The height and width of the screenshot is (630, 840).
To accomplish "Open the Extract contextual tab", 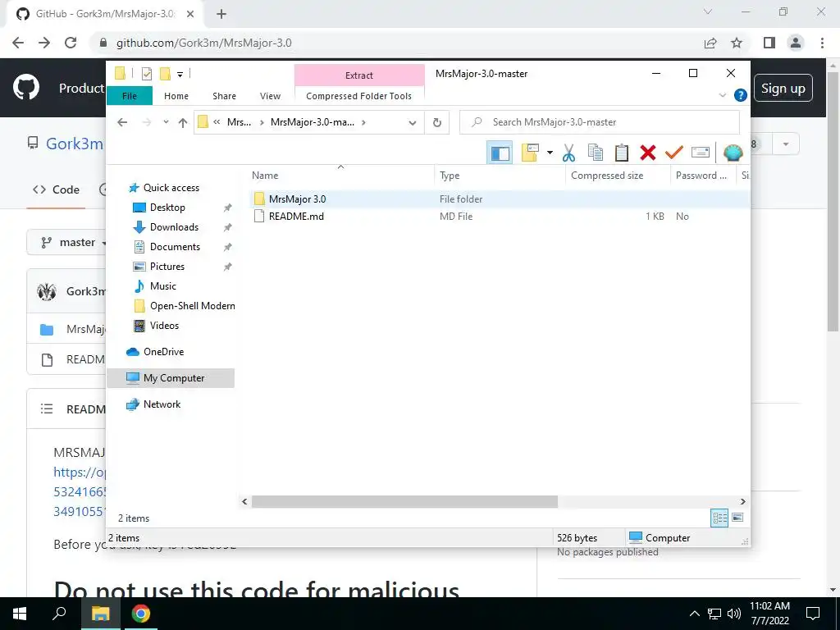I will coord(359,75).
